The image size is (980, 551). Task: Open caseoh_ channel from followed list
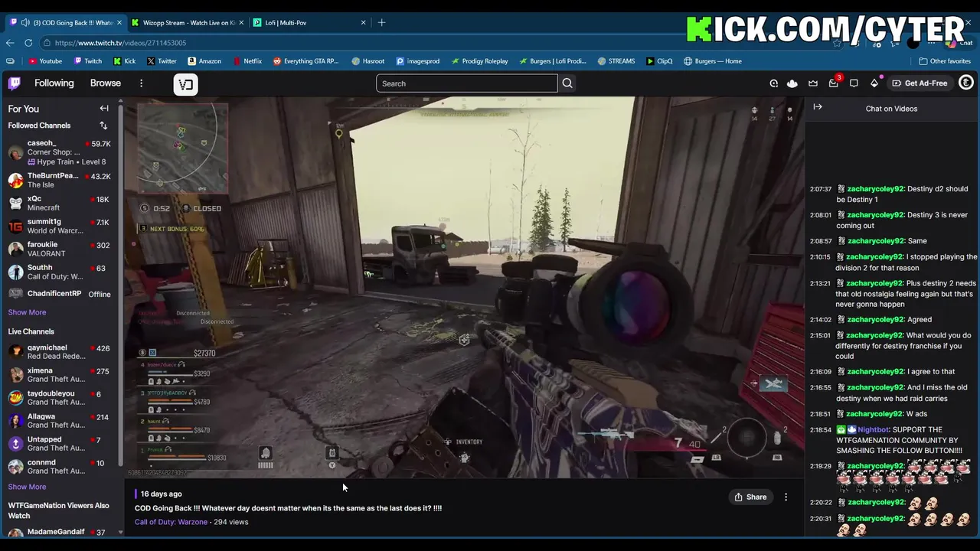60,152
